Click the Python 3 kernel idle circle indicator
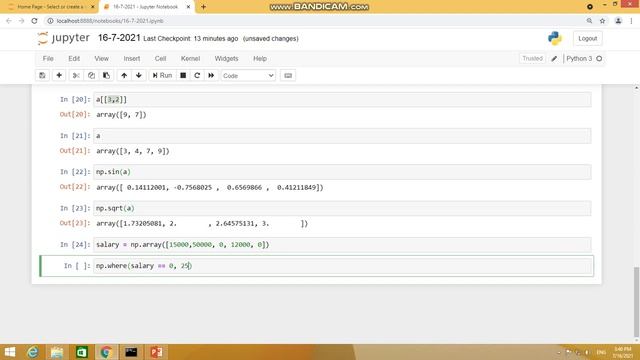 (x=599, y=59)
